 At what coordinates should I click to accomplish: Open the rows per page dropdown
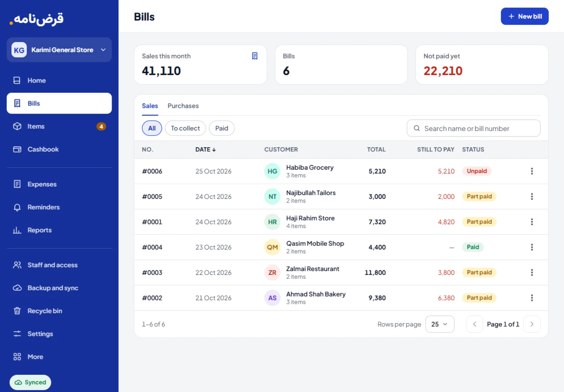pyautogui.click(x=440, y=324)
